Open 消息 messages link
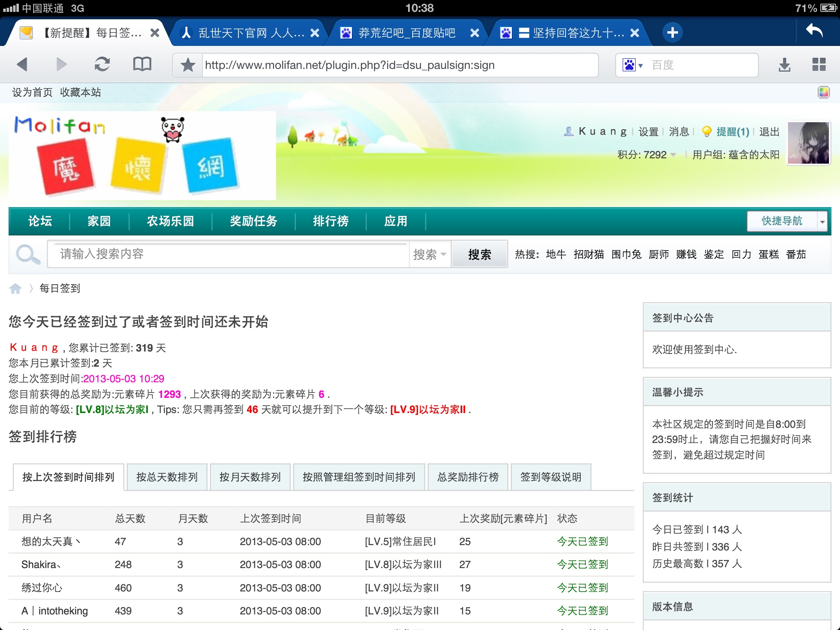Image resolution: width=840 pixels, height=630 pixels. coord(679,132)
